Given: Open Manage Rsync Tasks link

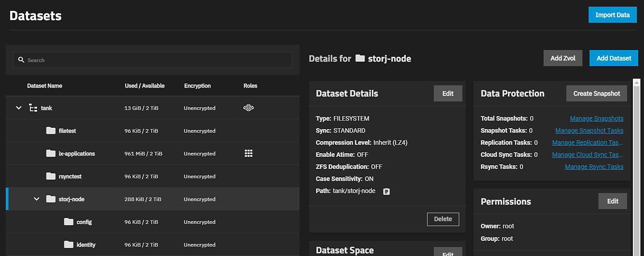Looking at the screenshot, I should pos(594,167).
